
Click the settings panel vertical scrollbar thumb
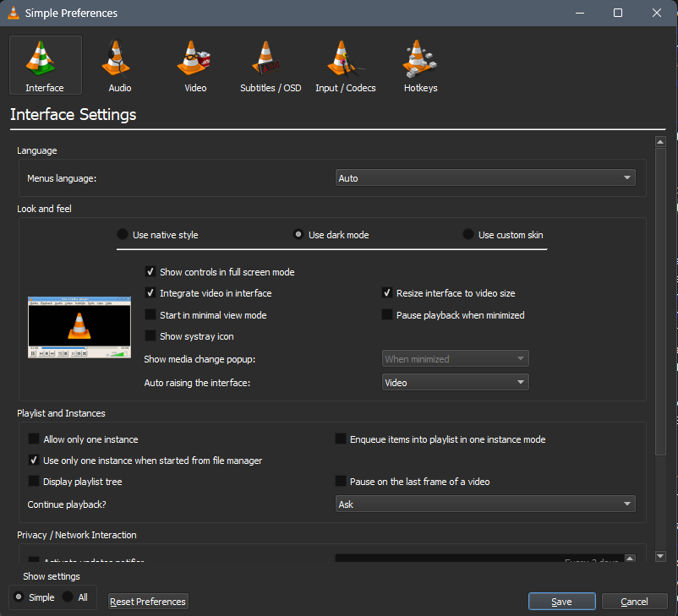click(x=660, y=302)
